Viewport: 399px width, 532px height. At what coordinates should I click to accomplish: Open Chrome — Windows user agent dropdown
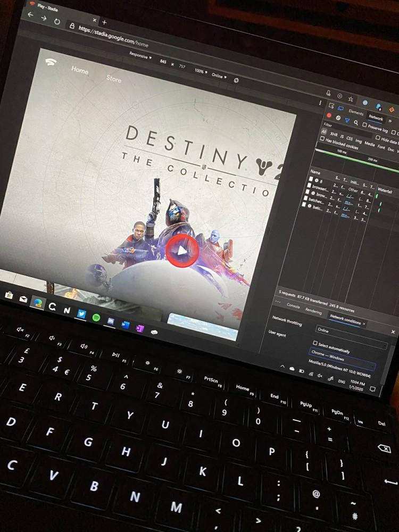pyautogui.click(x=342, y=358)
